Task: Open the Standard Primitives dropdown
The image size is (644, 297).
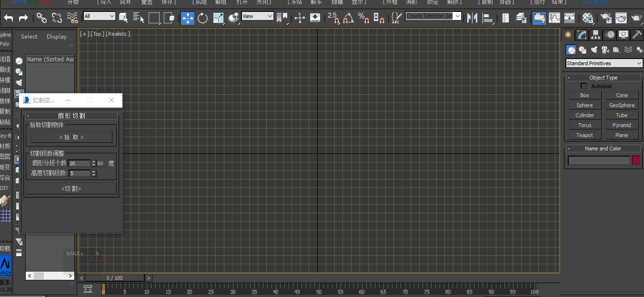Action: pyautogui.click(x=603, y=63)
